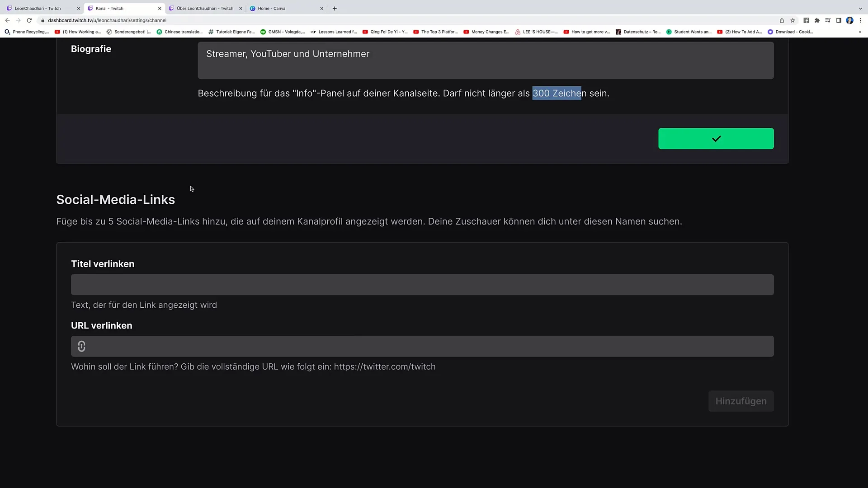Viewport: 868px width, 488px height.
Task: Open The Top 3 Platfor... bookmark
Action: coord(435,32)
